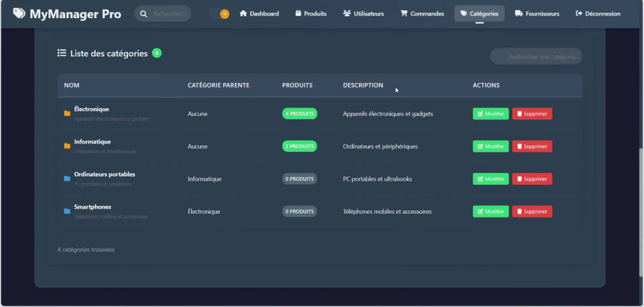644x307 pixels.
Task: Click the orange folder icon for Informatique
Action: tap(68, 145)
